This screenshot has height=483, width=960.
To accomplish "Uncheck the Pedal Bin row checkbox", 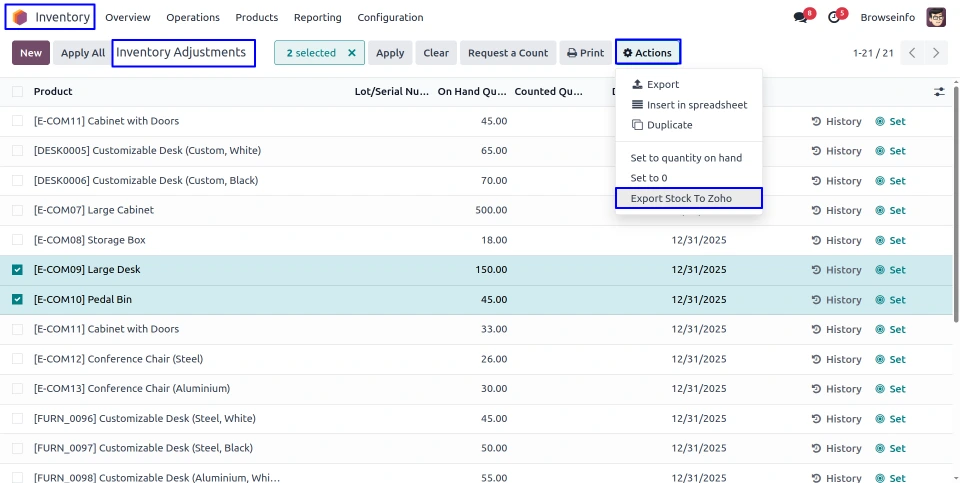I will tap(17, 300).
